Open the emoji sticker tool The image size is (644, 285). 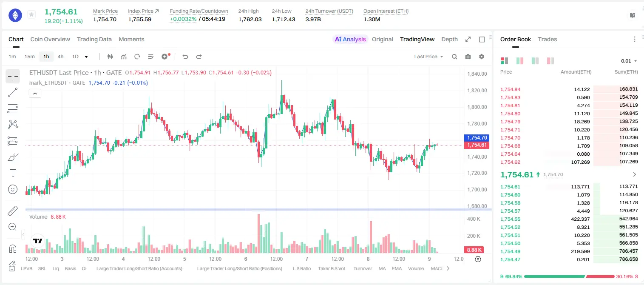[13, 189]
